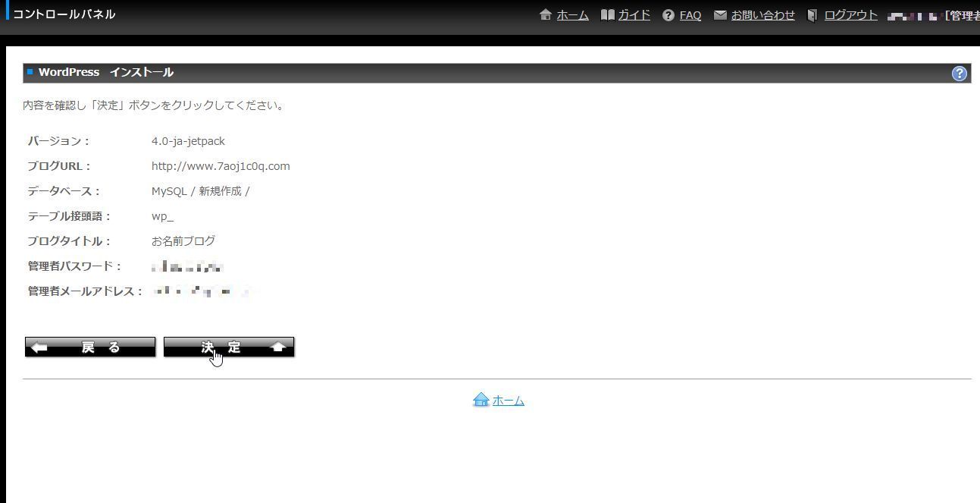
Task: Open the ホーム link in top navigation
Action: point(572,15)
